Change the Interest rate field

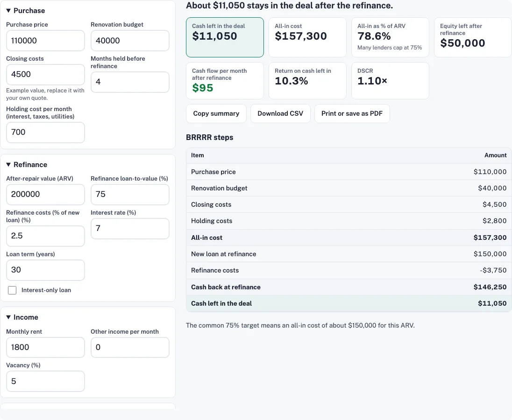tap(130, 228)
